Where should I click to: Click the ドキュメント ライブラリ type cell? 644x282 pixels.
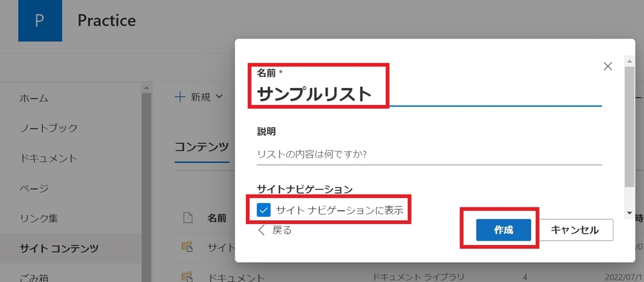(x=418, y=277)
